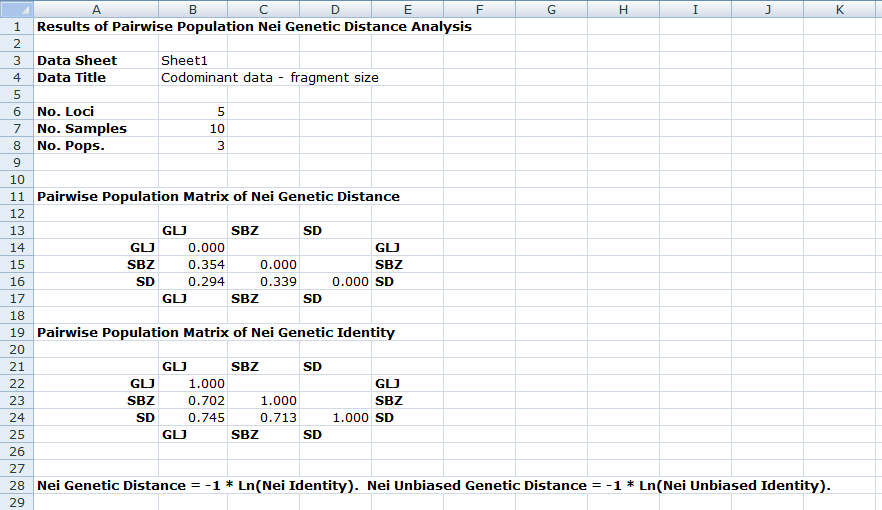This screenshot has width=882, height=510.
Task: Click the 'No. Samples' label
Action: coord(82,128)
